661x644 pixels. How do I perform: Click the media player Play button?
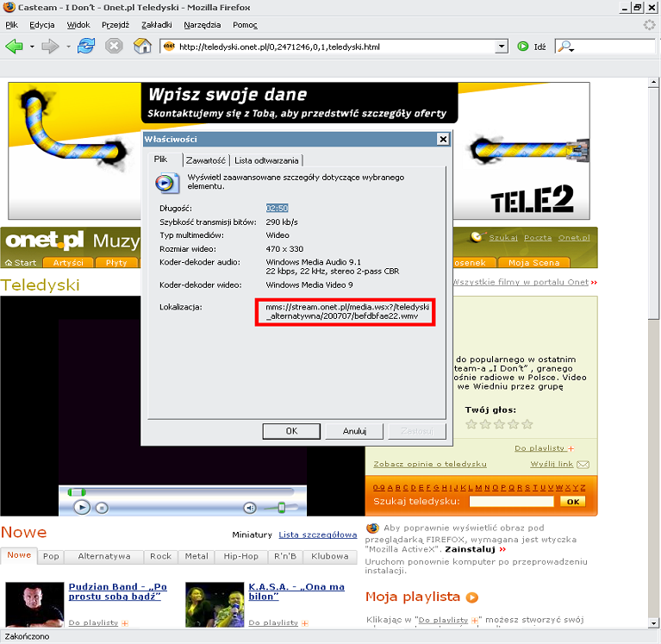82,507
